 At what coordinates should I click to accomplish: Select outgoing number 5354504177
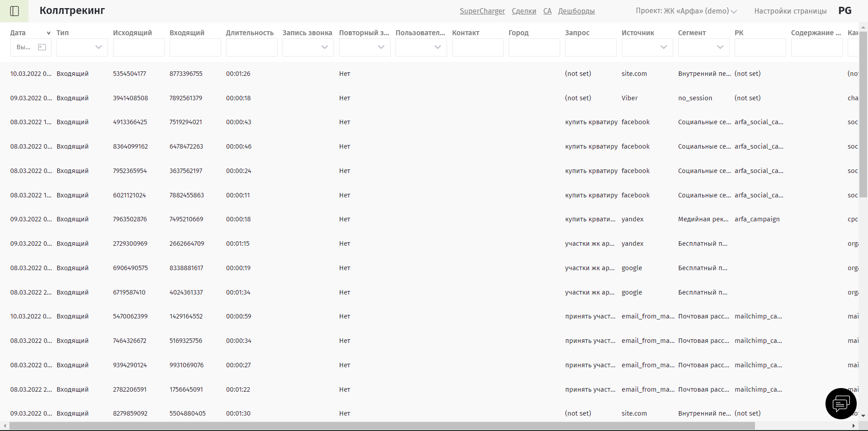click(x=130, y=74)
